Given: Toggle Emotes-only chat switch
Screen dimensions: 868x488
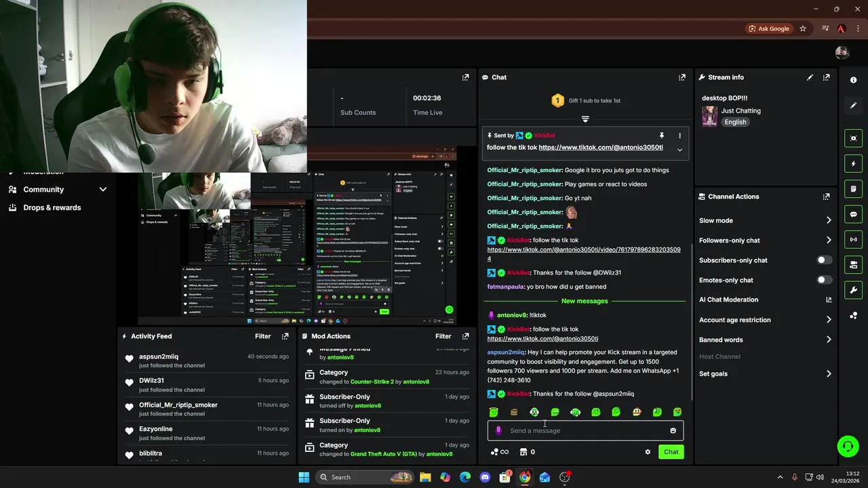Looking at the screenshot, I should 824,280.
